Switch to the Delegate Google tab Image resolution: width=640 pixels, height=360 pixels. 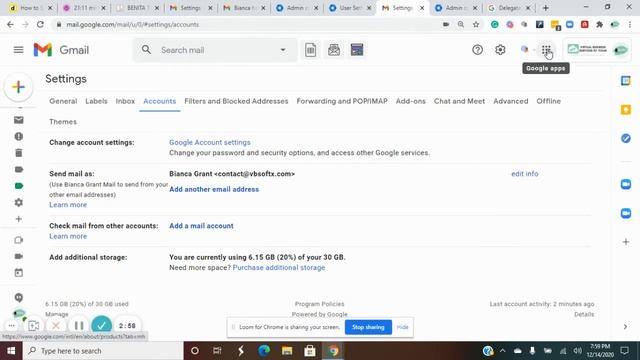tap(508, 8)
